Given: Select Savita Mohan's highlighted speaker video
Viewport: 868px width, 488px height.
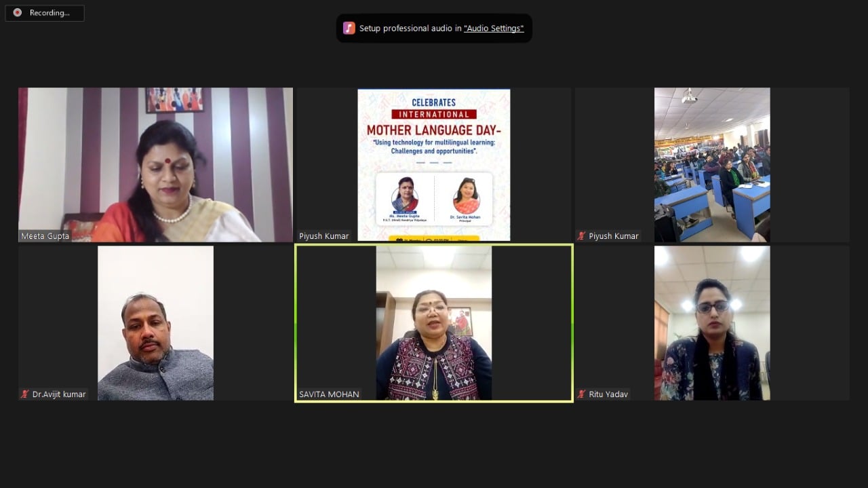Looking at the screenshot, I should tap(434, 323).
